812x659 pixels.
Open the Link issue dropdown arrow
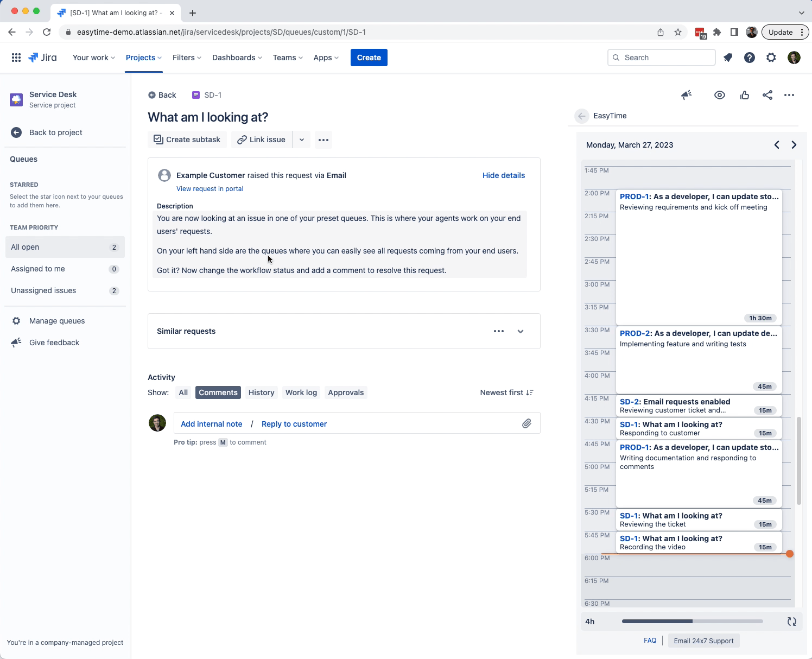coord(302,140)
